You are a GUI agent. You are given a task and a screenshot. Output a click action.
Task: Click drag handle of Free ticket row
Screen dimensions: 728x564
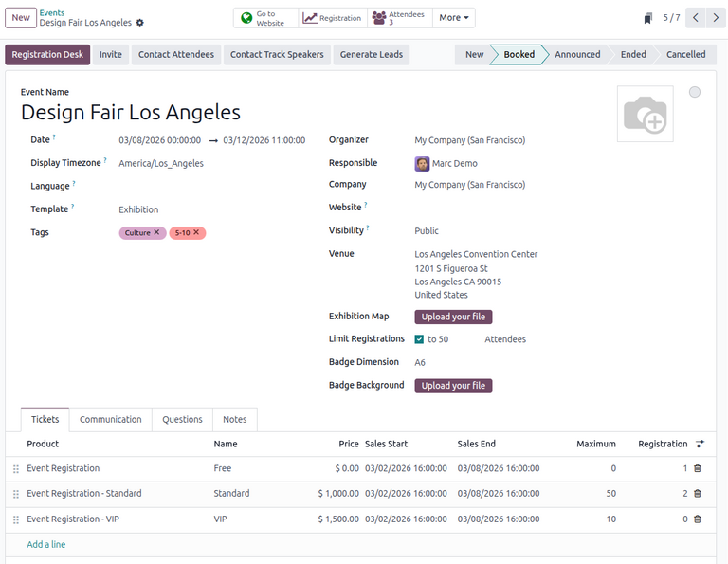[15, 469]
